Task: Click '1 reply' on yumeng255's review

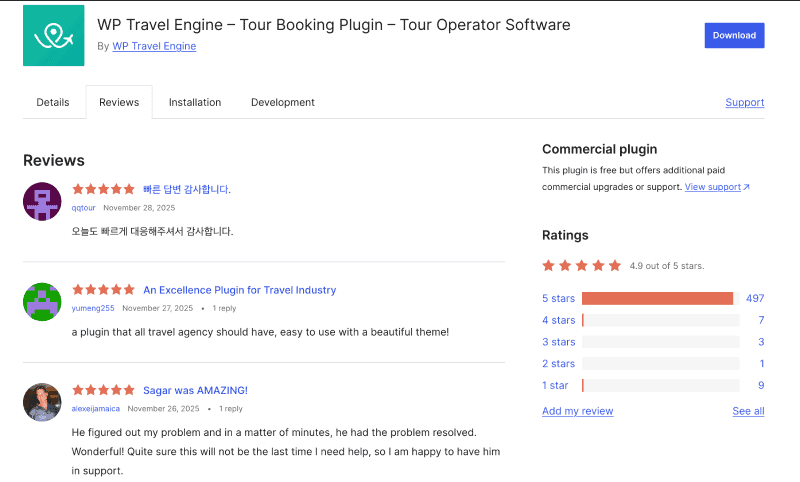Action: coord(224,308)
